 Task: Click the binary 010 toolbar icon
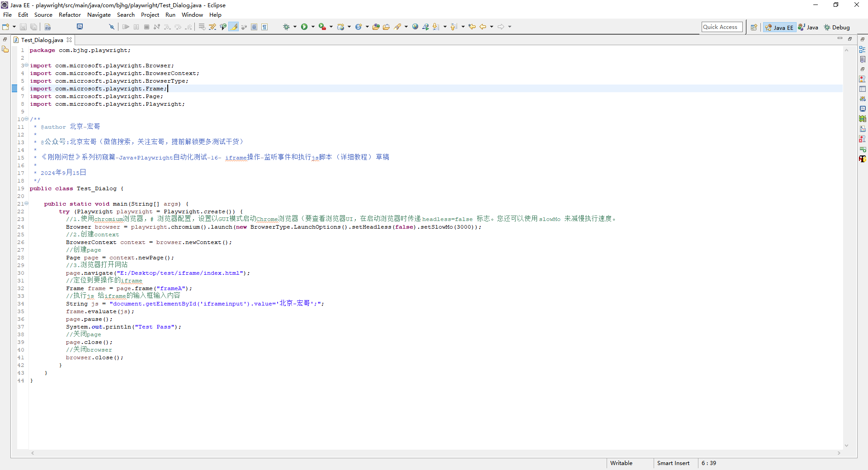47,27
